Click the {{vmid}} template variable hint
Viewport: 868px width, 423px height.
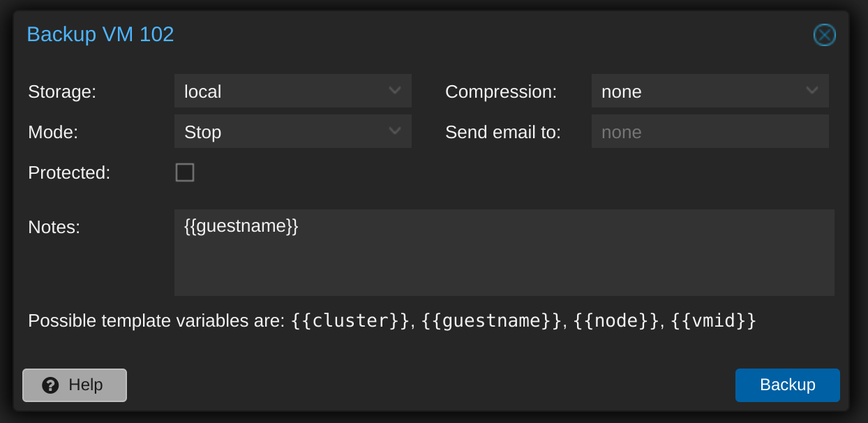(x=714, y=321)
